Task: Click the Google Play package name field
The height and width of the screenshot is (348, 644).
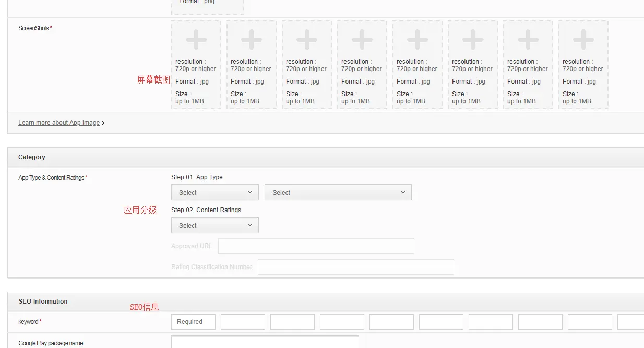Action: pos(265,342)
